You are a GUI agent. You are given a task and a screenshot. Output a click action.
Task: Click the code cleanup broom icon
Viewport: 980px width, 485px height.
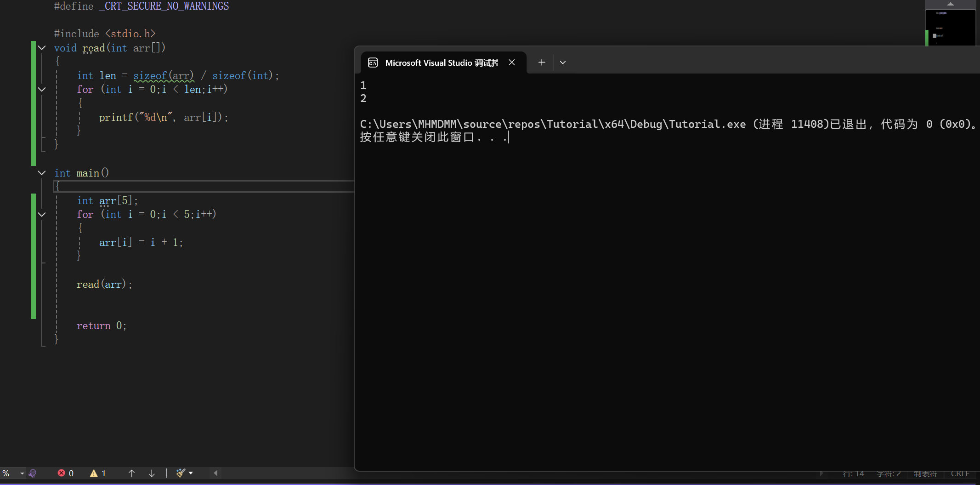[181, 473]
